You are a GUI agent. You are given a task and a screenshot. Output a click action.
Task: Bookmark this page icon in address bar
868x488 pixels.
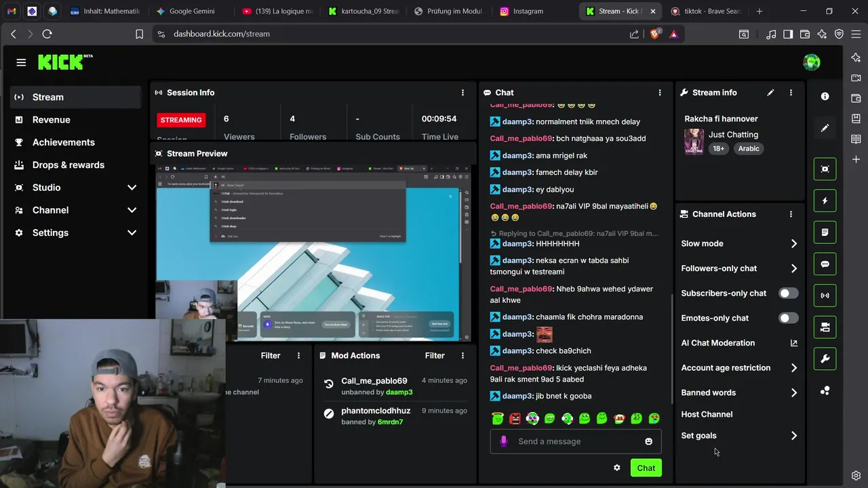pyautogui.click(x=139, y=34)
